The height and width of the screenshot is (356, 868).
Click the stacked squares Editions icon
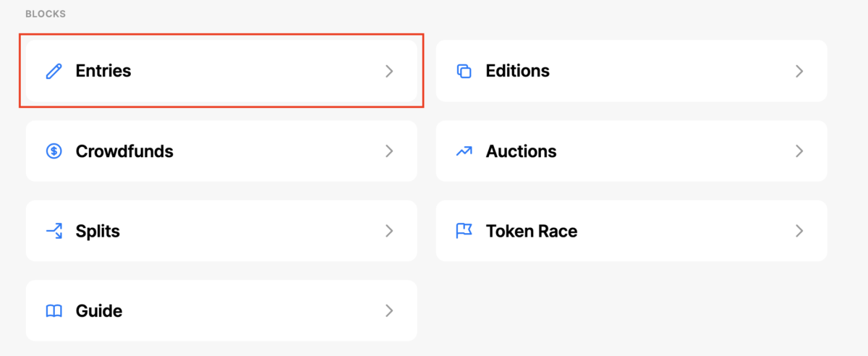coord(464,71)
